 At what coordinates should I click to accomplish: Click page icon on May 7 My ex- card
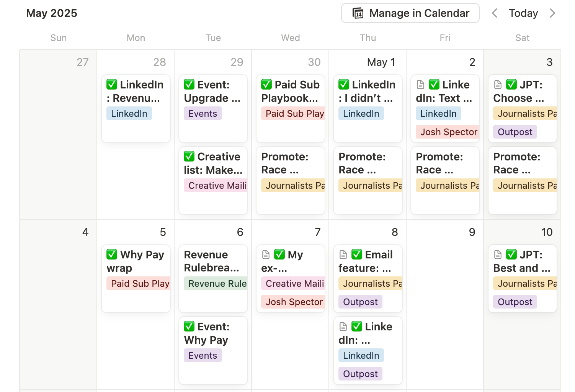266,255
